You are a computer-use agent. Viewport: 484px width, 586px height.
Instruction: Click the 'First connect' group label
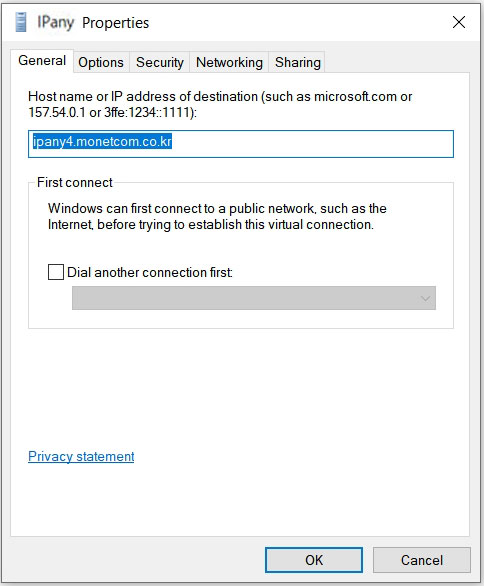75,182
